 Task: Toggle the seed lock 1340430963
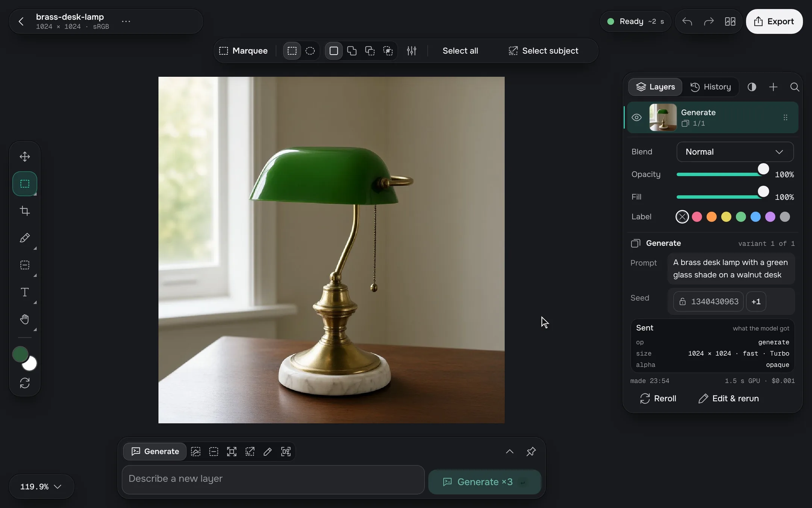[x=708, y=301]
